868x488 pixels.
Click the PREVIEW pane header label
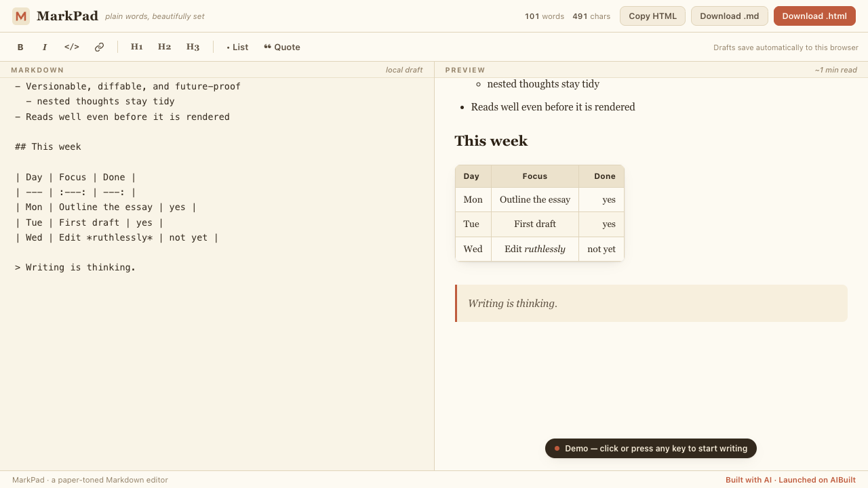465,70
